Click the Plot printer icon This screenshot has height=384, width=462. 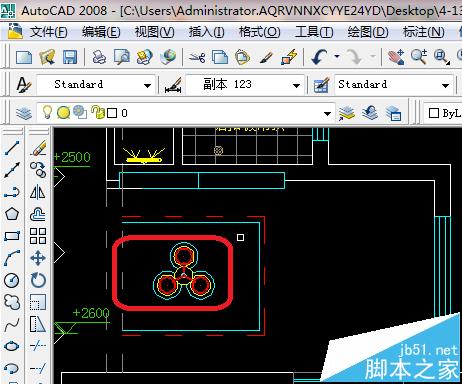point(99,57)
